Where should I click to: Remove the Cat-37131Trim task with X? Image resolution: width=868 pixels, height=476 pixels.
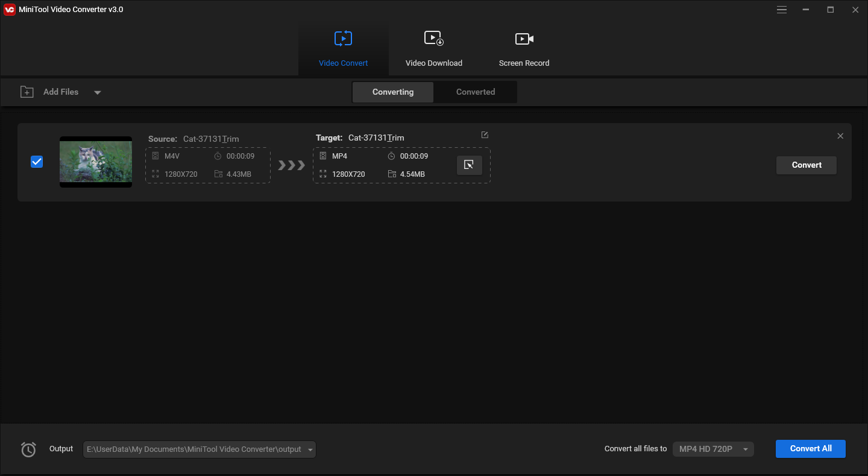(840, 136)
